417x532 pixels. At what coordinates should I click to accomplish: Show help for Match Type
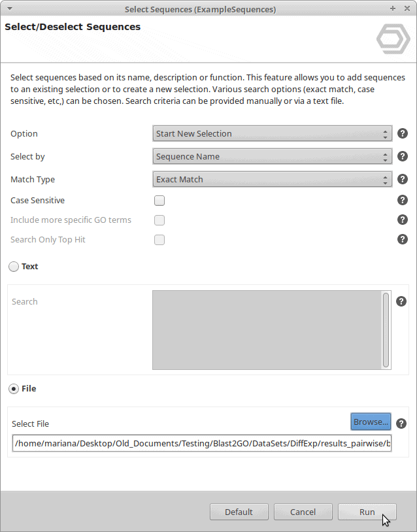403,179
